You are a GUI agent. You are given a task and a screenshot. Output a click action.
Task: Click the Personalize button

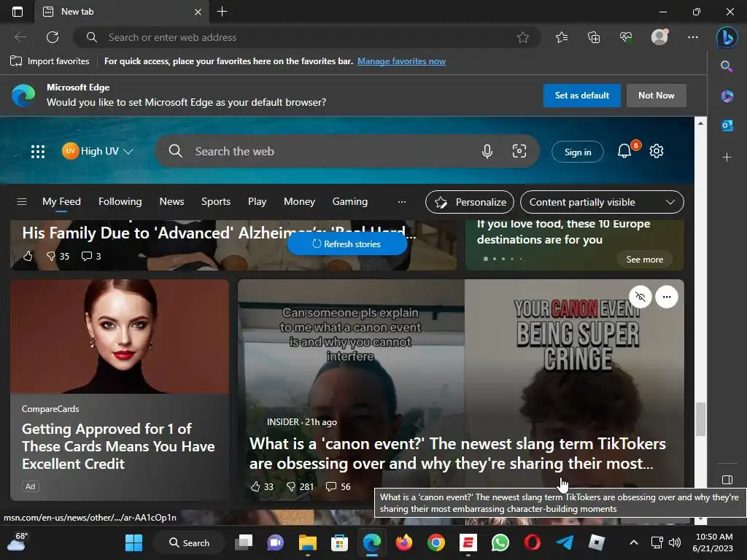pyautogui.click(x=469, y=202)
